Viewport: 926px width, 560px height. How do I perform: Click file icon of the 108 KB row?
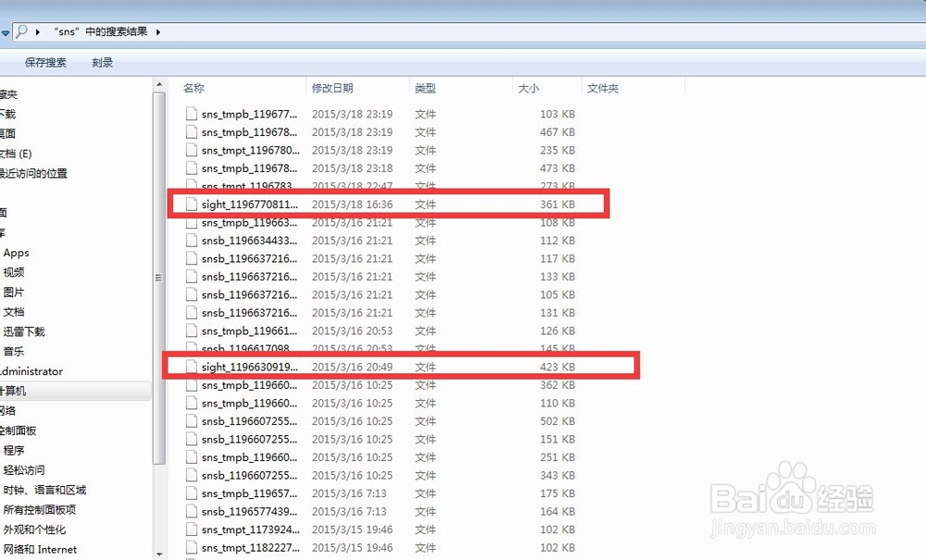point(192,223)
